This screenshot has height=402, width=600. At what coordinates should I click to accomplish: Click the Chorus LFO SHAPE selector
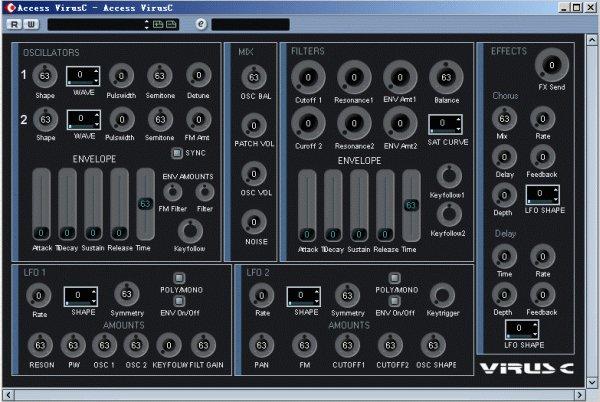[543, 195]
